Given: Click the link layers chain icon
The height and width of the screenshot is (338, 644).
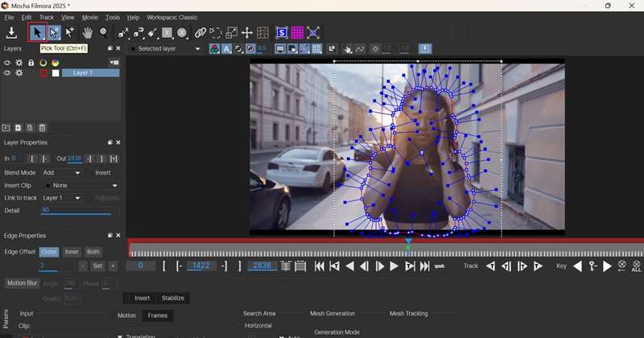Looking at the screenshot, I should pyautogui.click(x=200, y=32).
